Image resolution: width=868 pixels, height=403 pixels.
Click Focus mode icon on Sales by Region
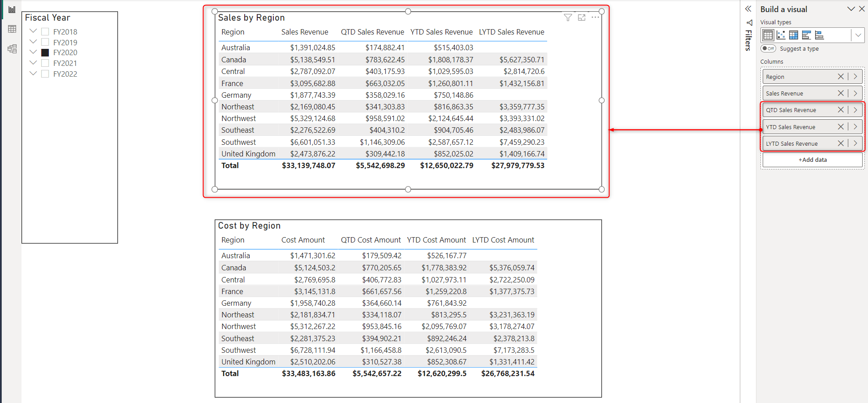(x=582, y=17)
